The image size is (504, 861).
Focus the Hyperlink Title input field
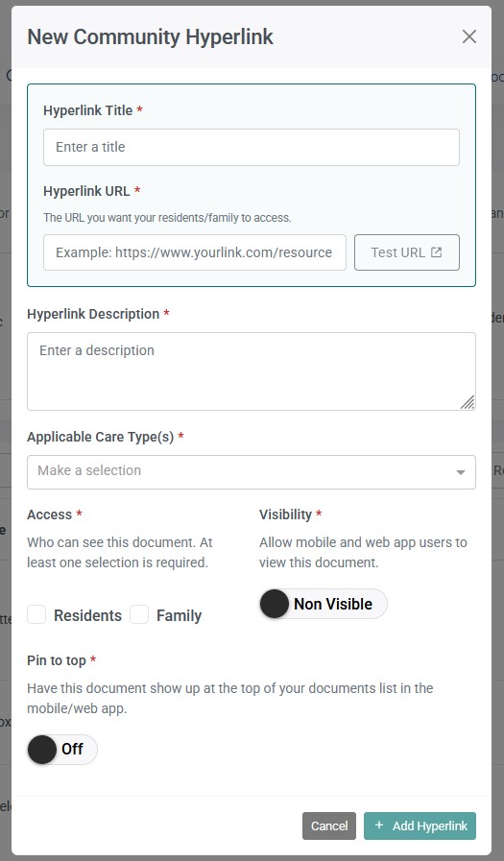click(252, 147)
